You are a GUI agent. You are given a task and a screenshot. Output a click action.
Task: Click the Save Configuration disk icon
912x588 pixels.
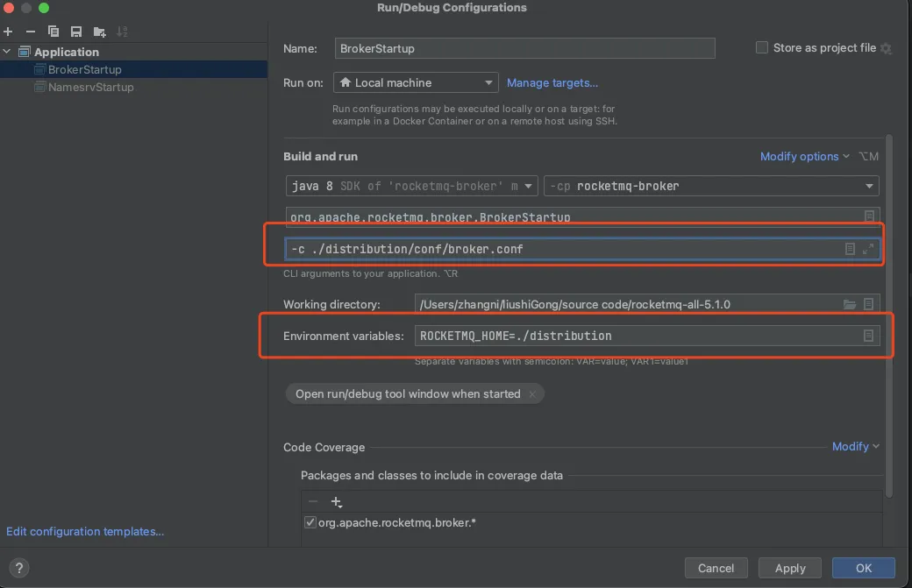pyautogui.click(x=76, y=32)
